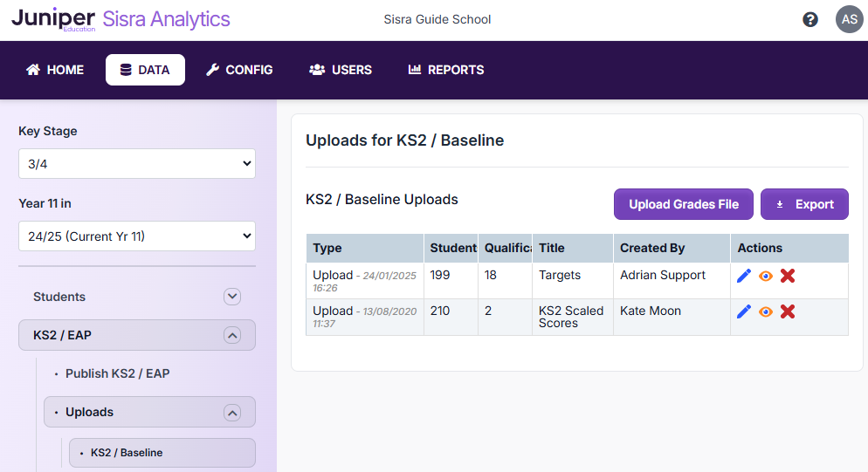
Task: Expand the Students section chevron
Action: (232, 297)
